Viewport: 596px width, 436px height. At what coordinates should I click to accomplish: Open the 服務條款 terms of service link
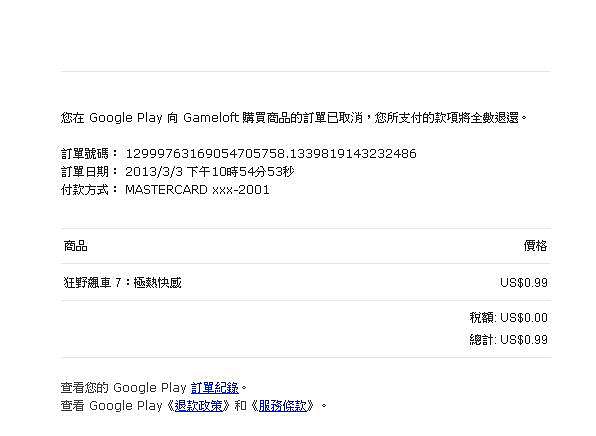(x=282, y=406)
